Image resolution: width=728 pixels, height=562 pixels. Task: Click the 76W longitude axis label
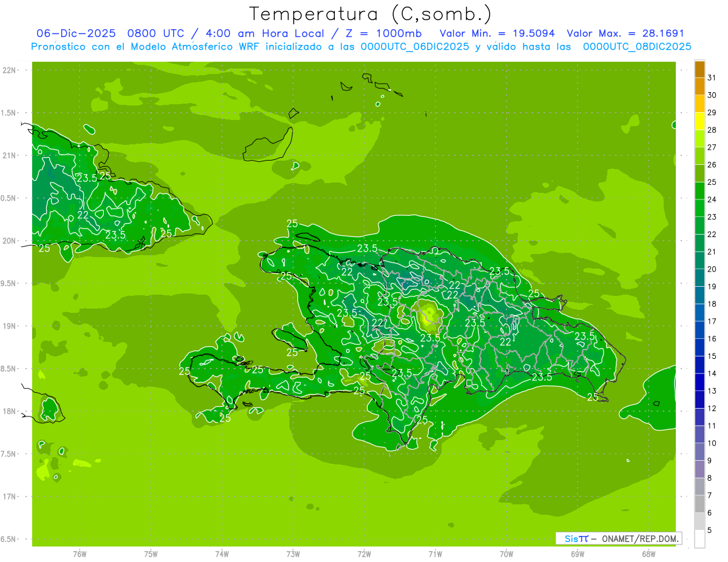point(79,554)
